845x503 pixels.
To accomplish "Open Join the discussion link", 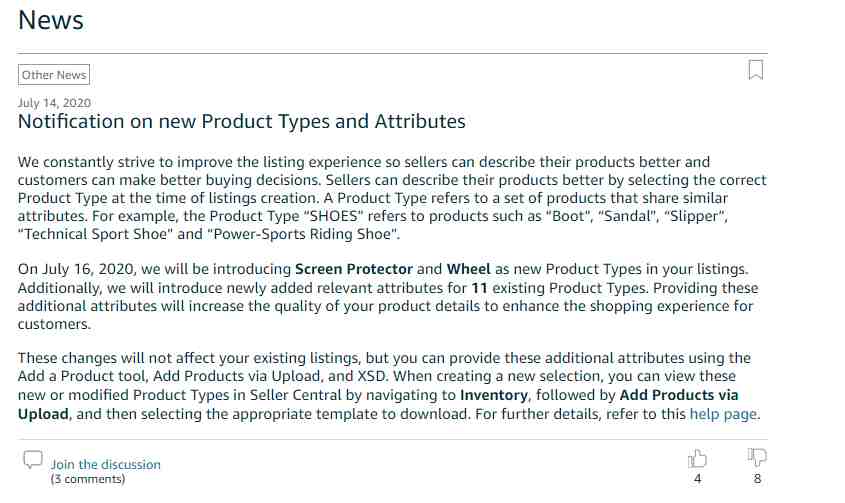I will click(x=106, y=464).
